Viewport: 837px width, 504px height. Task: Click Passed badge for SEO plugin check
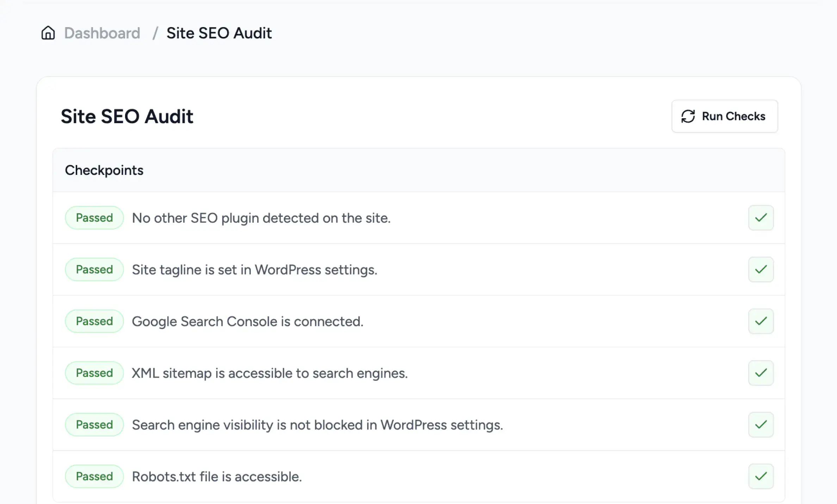click(94, 218)
